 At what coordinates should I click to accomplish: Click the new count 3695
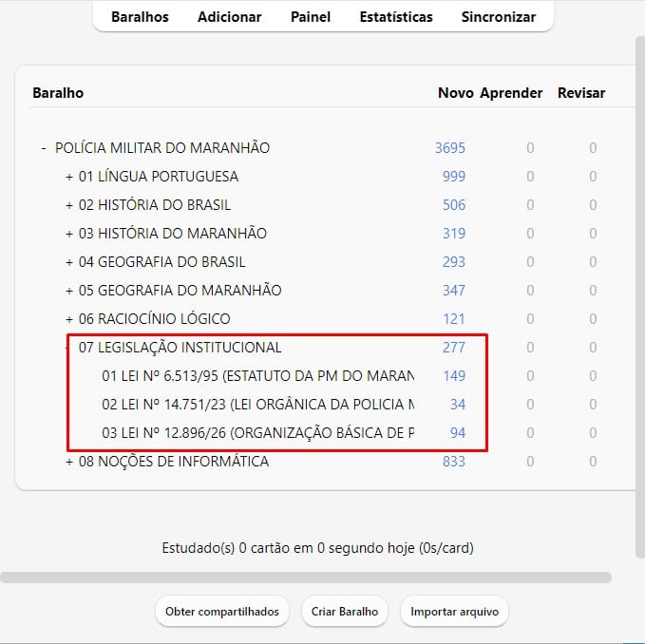(450, 148)
